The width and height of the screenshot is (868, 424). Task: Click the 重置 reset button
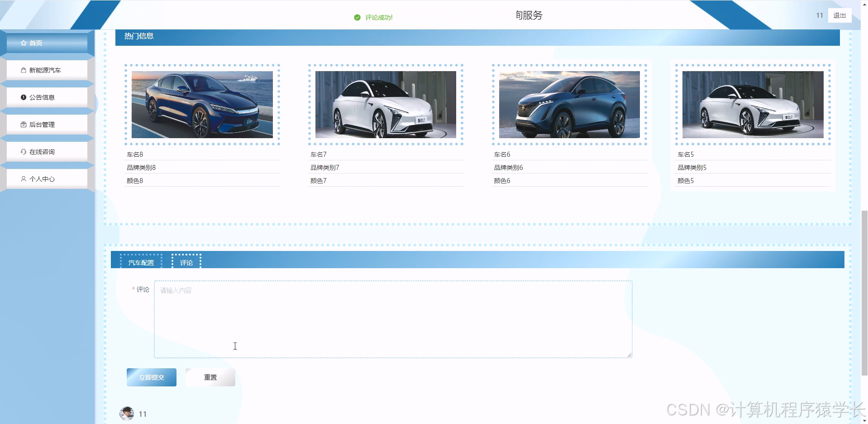[x=210, y=377]
